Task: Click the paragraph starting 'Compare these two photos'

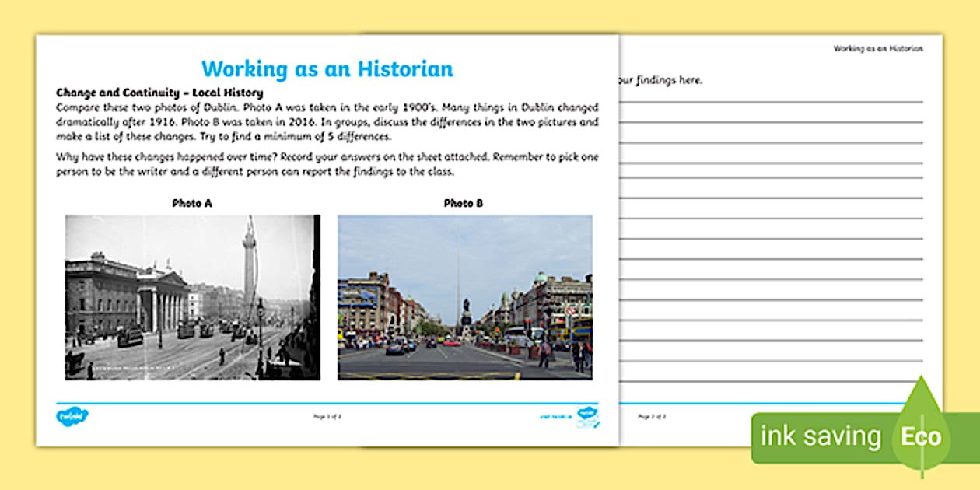Action: (327, 122)
